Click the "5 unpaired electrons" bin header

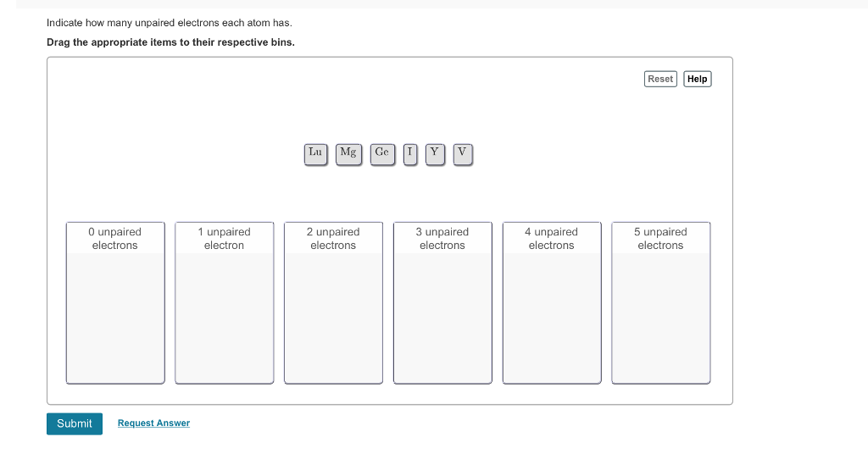[x=660, y=238]
